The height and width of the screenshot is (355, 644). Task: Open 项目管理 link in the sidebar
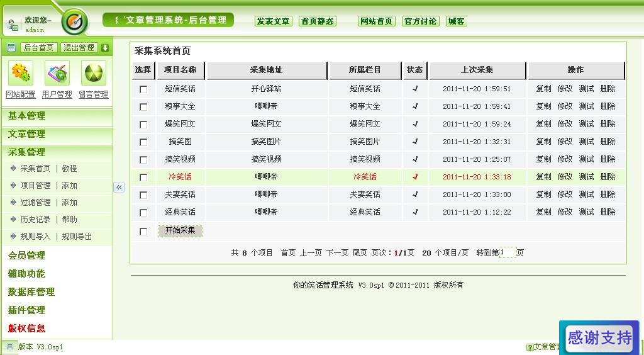tap(36, 186)
